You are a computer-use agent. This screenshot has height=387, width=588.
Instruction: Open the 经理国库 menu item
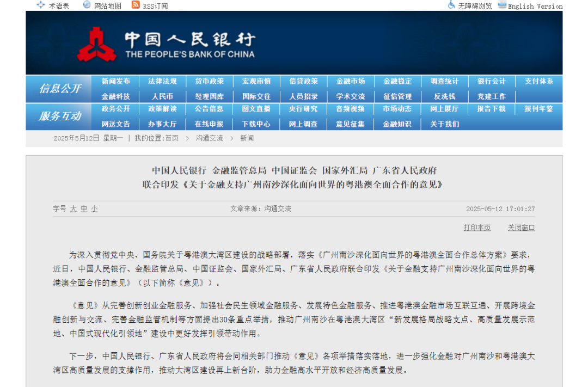(209, 97)
